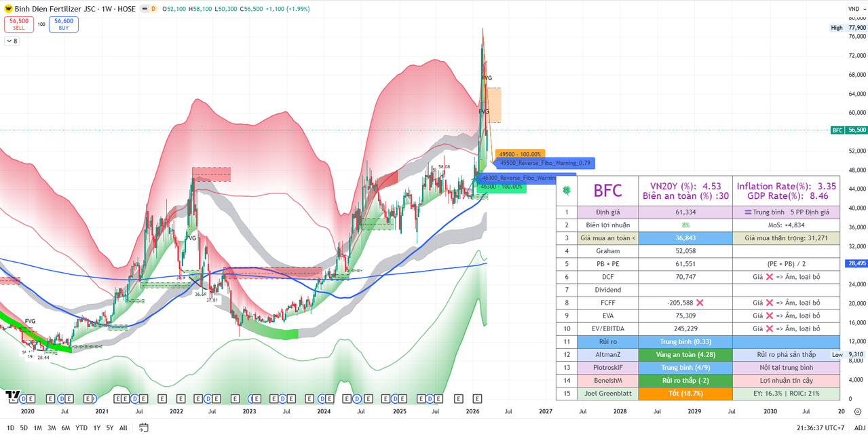This screenshot has width=868, height=435.
Task: Click the Giá mua thận trọng: 31,271 cell
Action: pos(787,238)
